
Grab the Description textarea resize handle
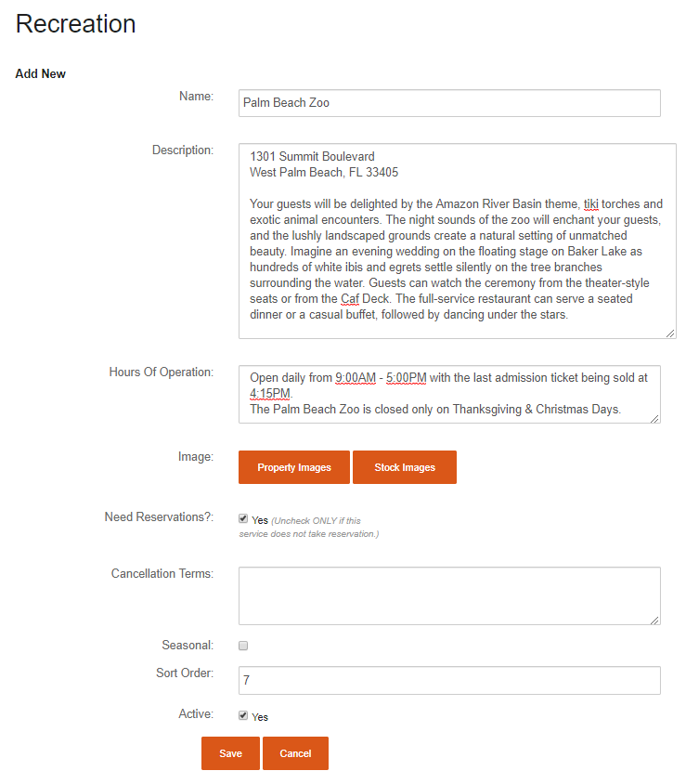tap(670, 333)
